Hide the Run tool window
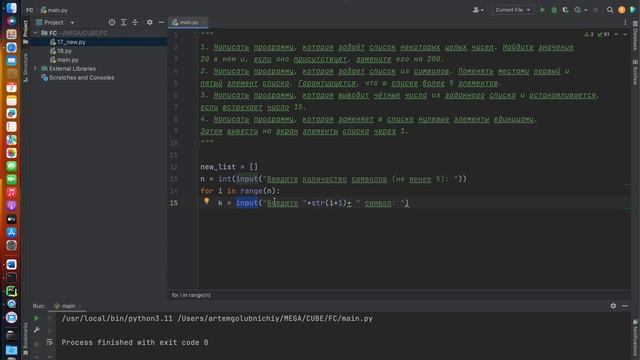 pos(625,306)
